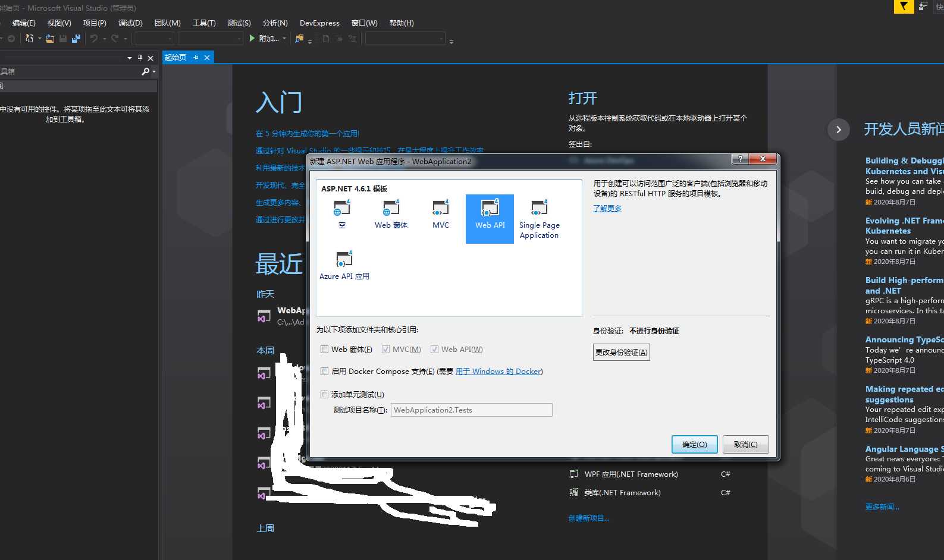Click the toolbox search magnifier icon
This screenshot has height=560, width=944.
(x=146, y=71)
